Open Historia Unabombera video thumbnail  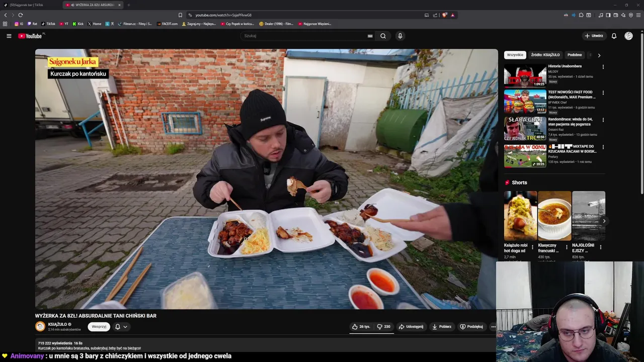[525, 75]
